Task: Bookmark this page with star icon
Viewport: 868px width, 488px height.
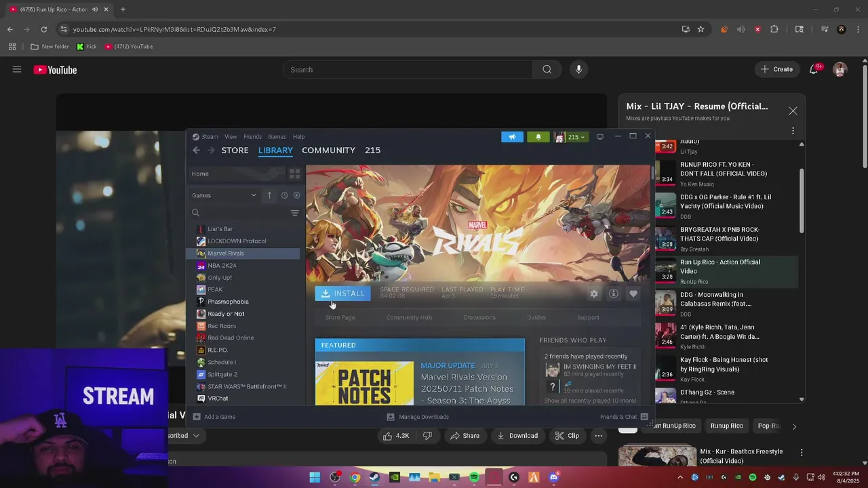Action: [x=701, y=29]
